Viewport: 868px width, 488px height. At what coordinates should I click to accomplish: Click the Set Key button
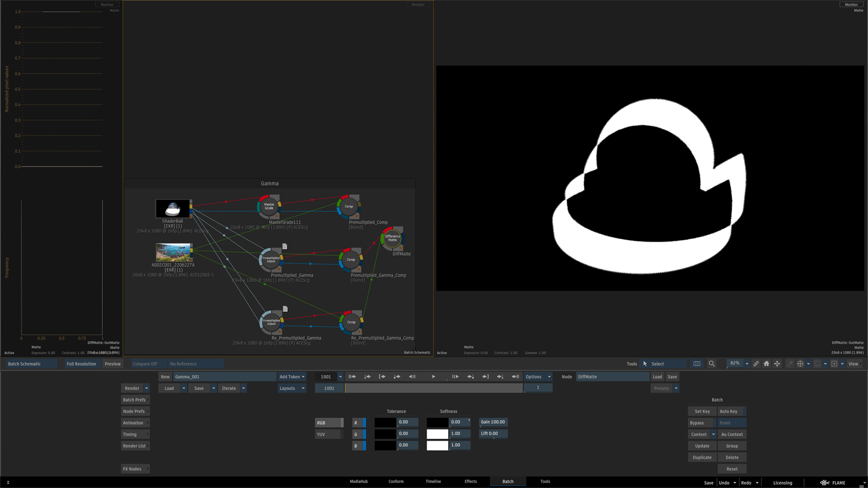pos(702,411)
